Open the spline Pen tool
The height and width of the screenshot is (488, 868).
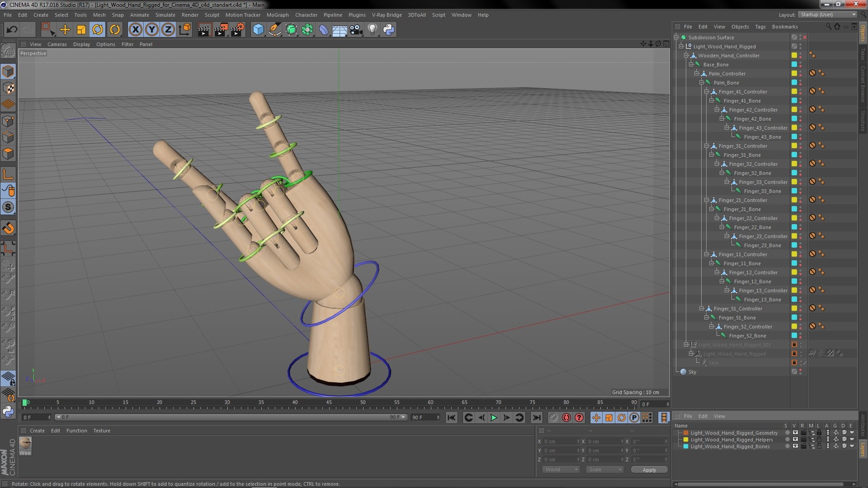(274, 30)
